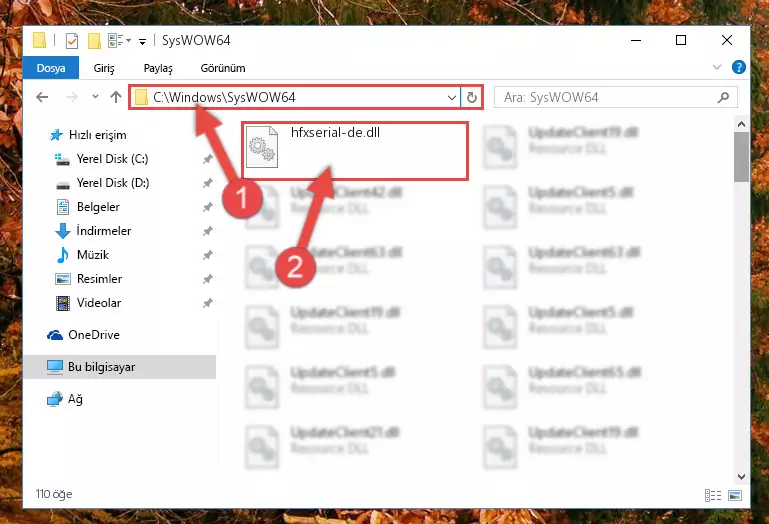Image resolution: width=769 pixels, height=524 pixels.
Task: Open the recent locations dropdown
Action: pyautogui.click(x=95, y=97)
